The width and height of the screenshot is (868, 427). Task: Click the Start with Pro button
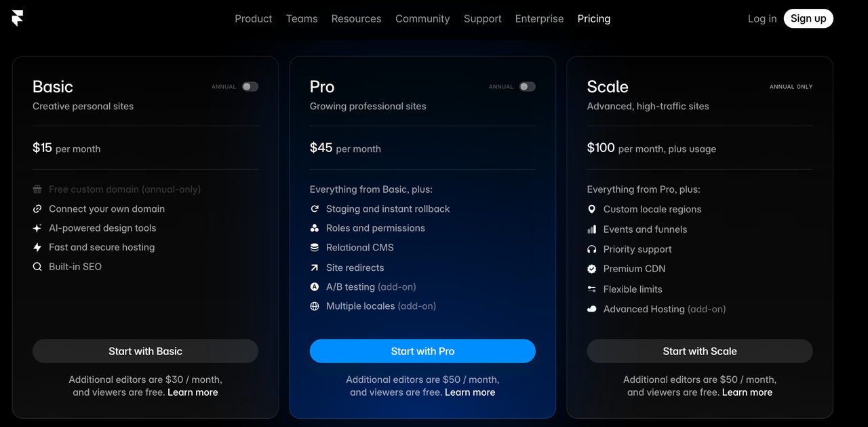coord(422,351)
